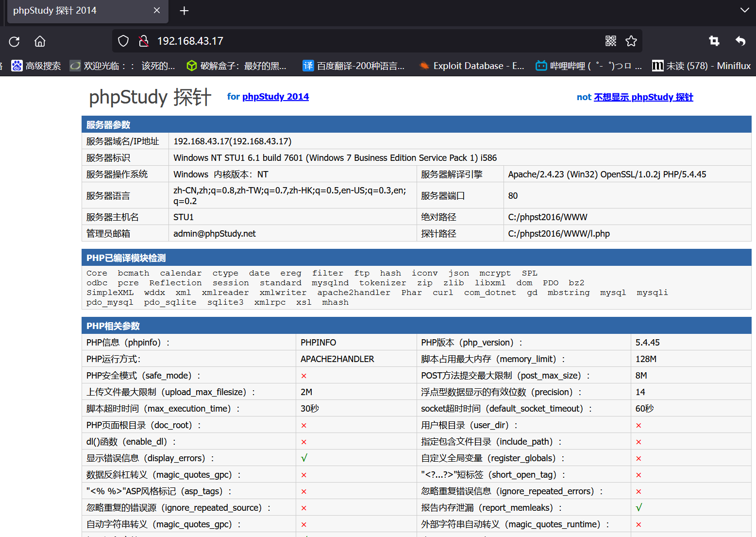Open the shield tracking protection icon
This screenshot has width=756, height=537.
[123, 41]
